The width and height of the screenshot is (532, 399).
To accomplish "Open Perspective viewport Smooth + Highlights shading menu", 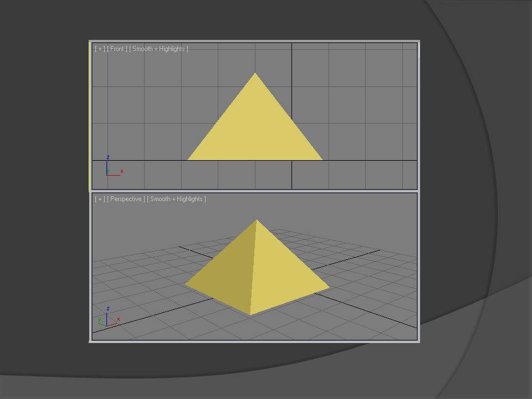I will 176,199.
